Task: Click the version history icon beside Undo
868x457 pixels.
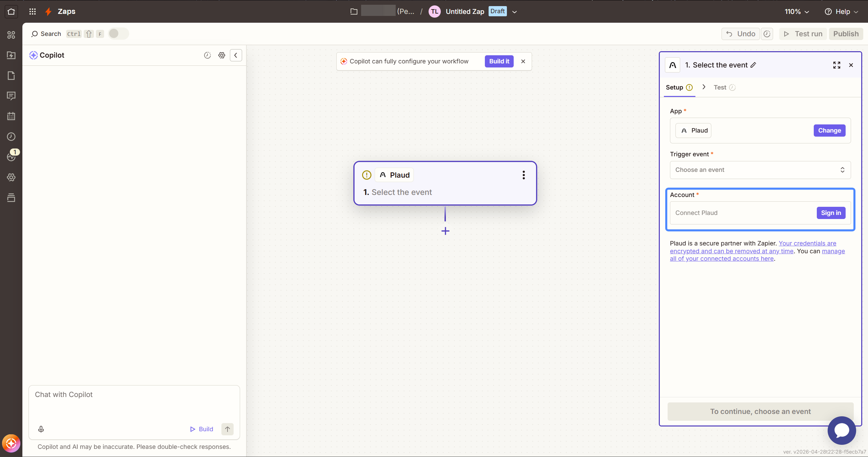Action: pyautogui.click(x=767, y=34)
